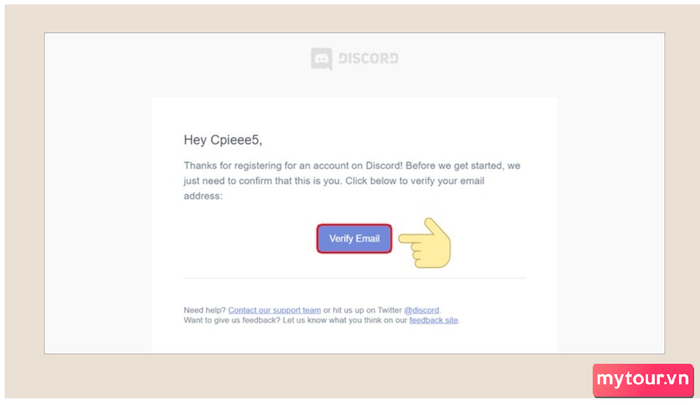The image size is (700, 405).
Task: Open the feedback site link
Action: pos(433,320)
